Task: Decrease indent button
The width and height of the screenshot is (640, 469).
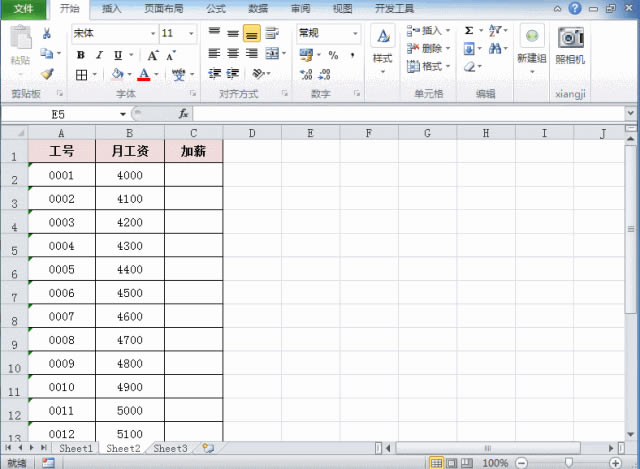Action: tap(214, 73)
